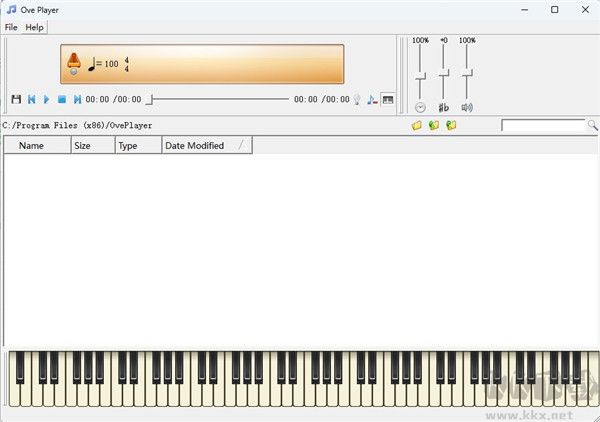This screenshot has width=600, height=422.
Task: Click the "+0" transpose value
Action: point(444,40)
